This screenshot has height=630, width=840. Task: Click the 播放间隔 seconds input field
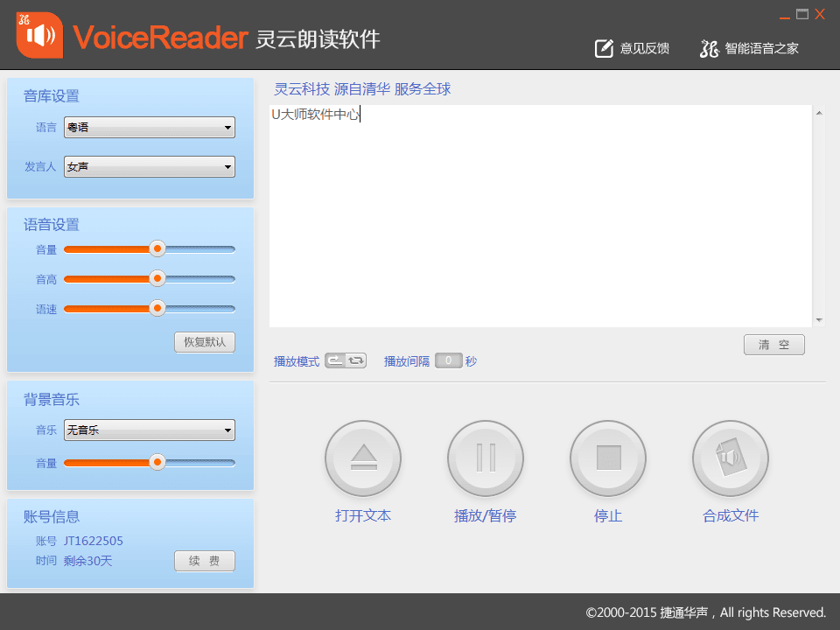pyautogui.click(x=448, y=360)
